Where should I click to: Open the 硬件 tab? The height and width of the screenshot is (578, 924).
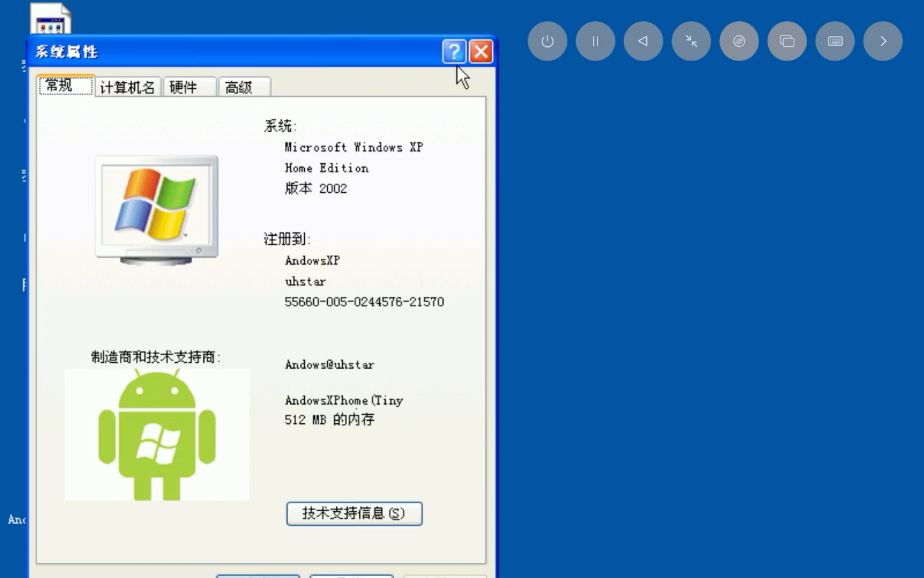click(x=190, y=87)
